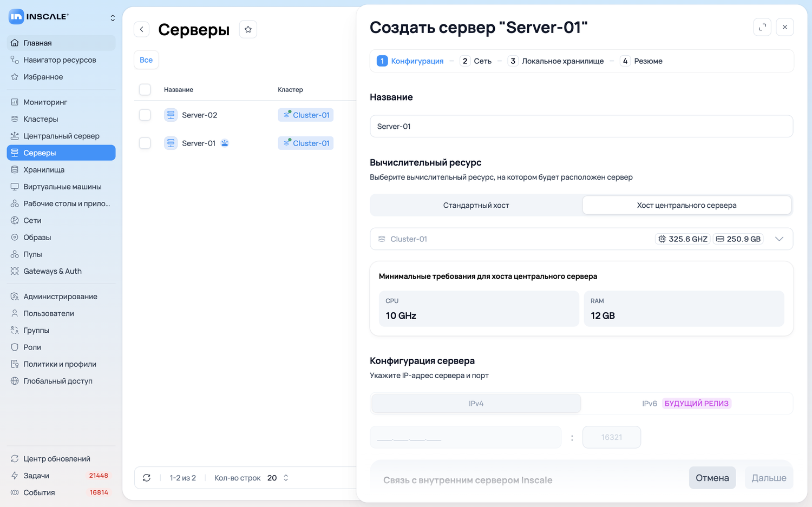Open Gateways & Auth section
The image size is (812, 507).
click(61, 271)
